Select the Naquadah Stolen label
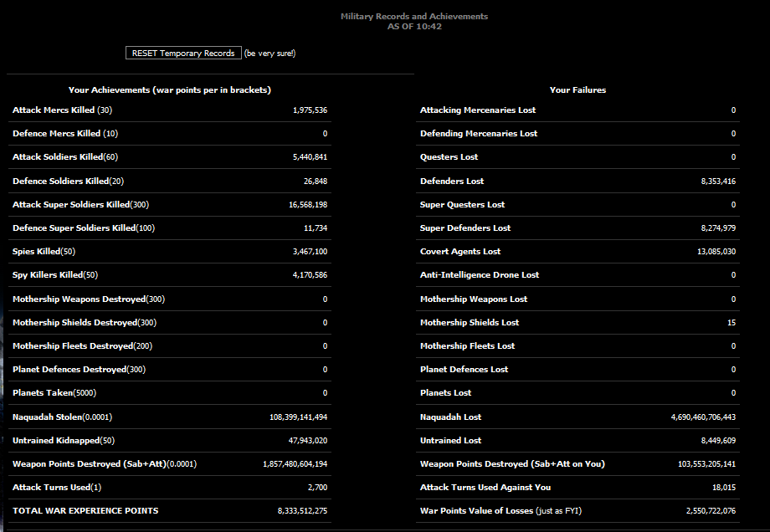 (62, 417)
